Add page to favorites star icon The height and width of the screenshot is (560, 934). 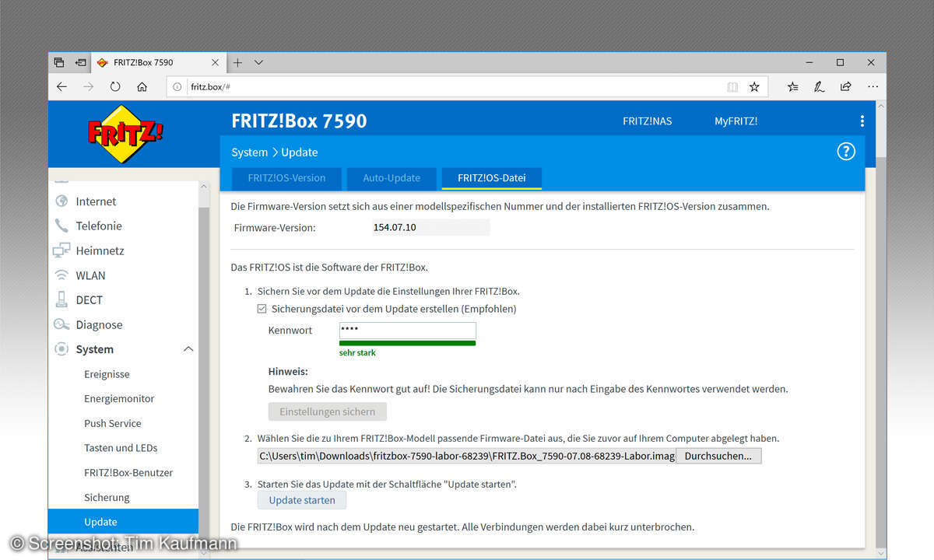(754, 87)
